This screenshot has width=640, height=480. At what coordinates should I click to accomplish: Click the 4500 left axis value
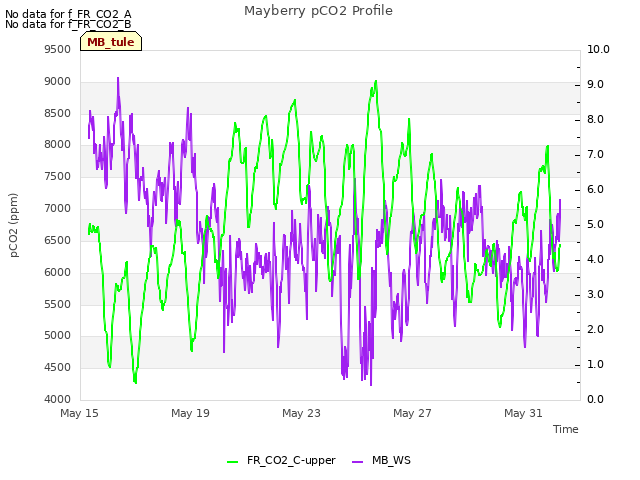pos(58,367)
